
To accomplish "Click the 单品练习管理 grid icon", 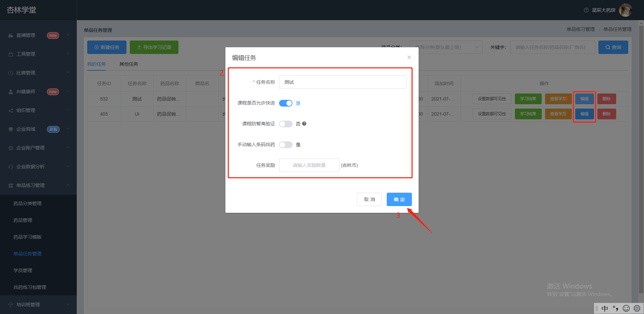I will (x=11, y=186).
